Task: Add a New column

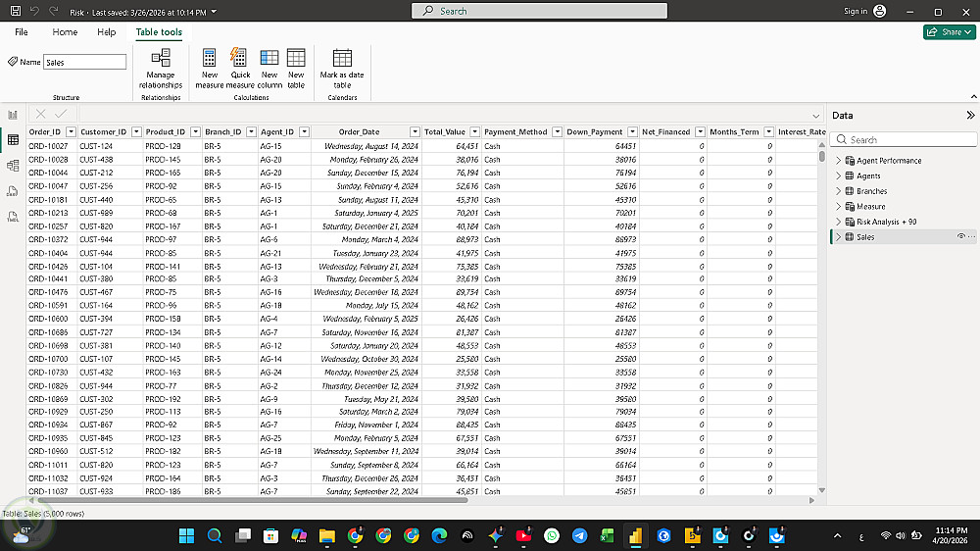Action: click(269, 69)
